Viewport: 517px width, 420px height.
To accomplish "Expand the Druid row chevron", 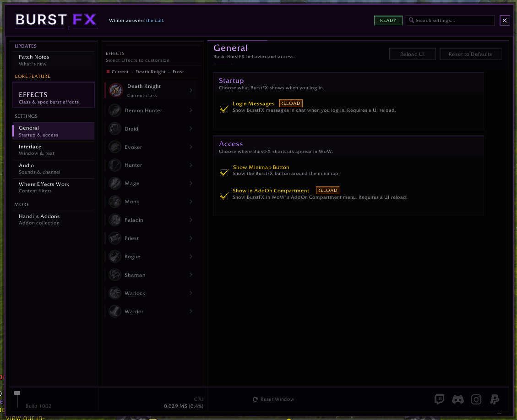I will (x=191, y=129).
